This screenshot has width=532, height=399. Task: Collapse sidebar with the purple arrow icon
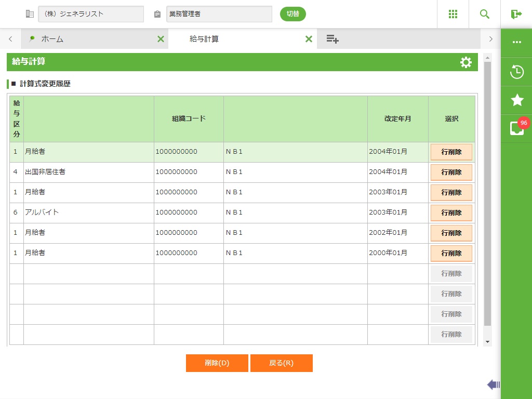click(x=493, y=384)
